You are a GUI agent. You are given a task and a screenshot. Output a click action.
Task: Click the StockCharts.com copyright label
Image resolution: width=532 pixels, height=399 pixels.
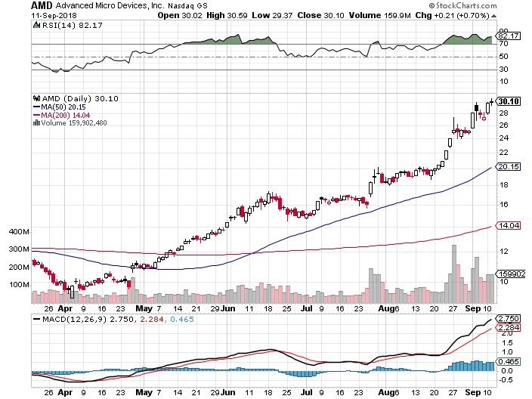(x=462, y=5)
